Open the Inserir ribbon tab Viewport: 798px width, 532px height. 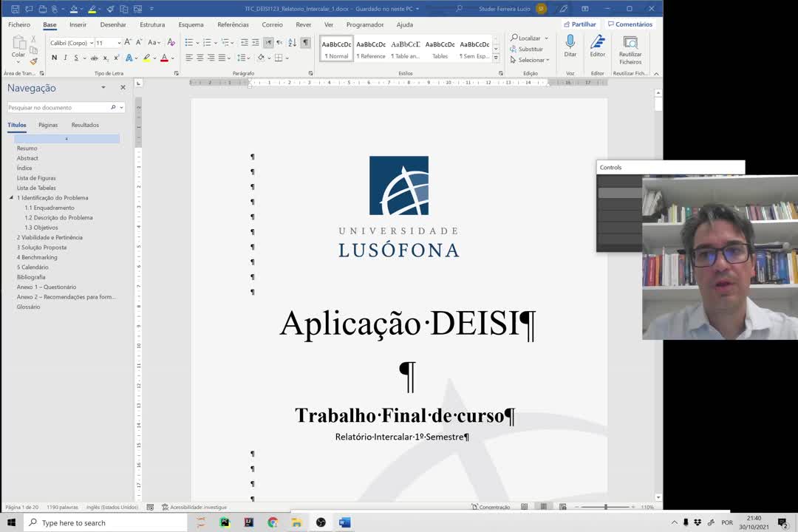coord(78,24)
